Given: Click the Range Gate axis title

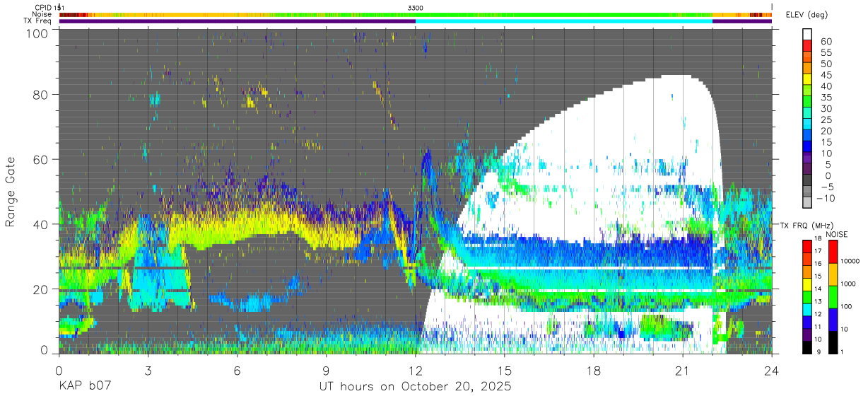Looking at the screenshot, I should click(x=11, y=192).
